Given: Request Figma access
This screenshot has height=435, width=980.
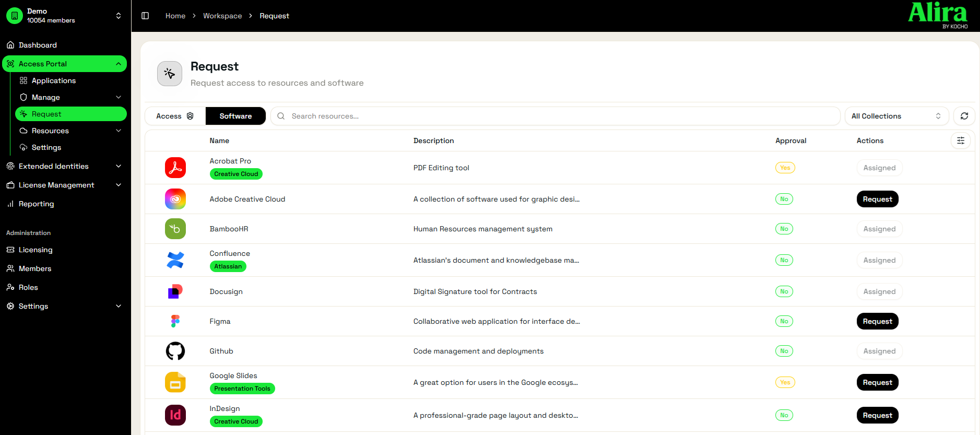Looking at the screenshot, I should pos(877,321).
